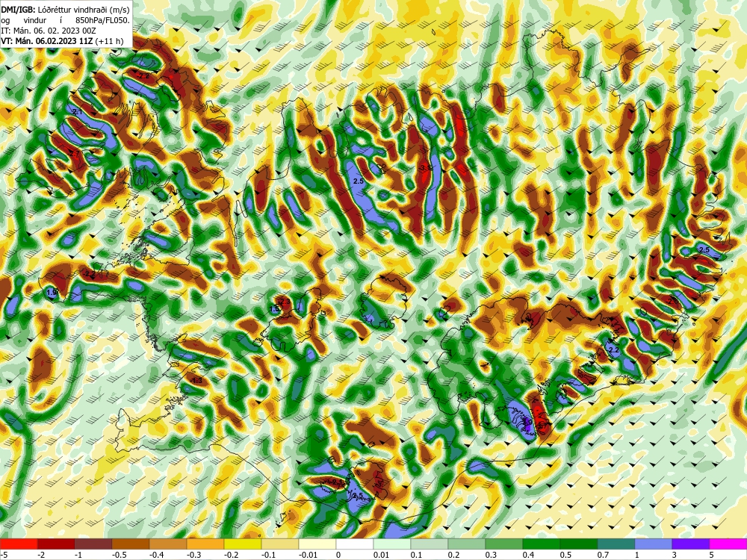Pick the maroon legend swatch labeled -1
Image resolution: width=747 pixels, height=560 pixels.
(x=93, y=544)
